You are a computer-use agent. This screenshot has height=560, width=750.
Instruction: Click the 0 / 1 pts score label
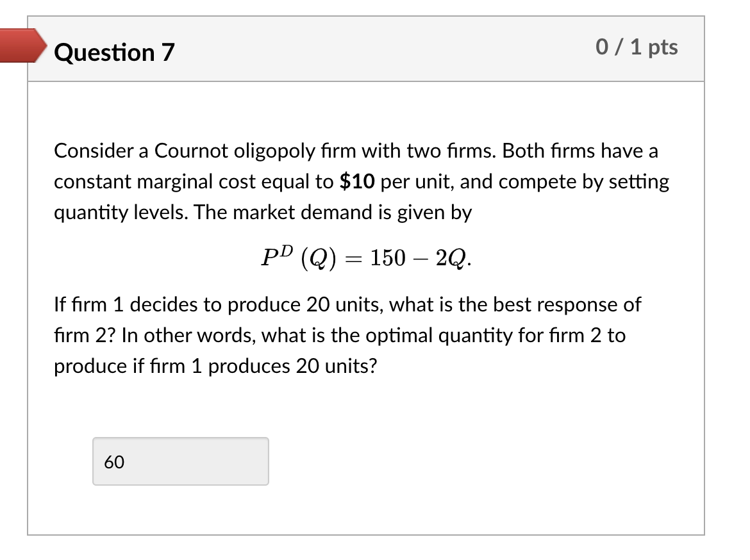pyautogui.click(x=638, y=47)
